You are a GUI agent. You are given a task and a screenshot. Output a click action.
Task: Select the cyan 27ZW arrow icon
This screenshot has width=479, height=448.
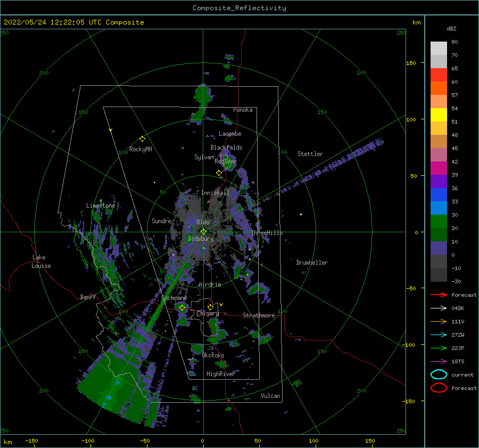[439, 335]
